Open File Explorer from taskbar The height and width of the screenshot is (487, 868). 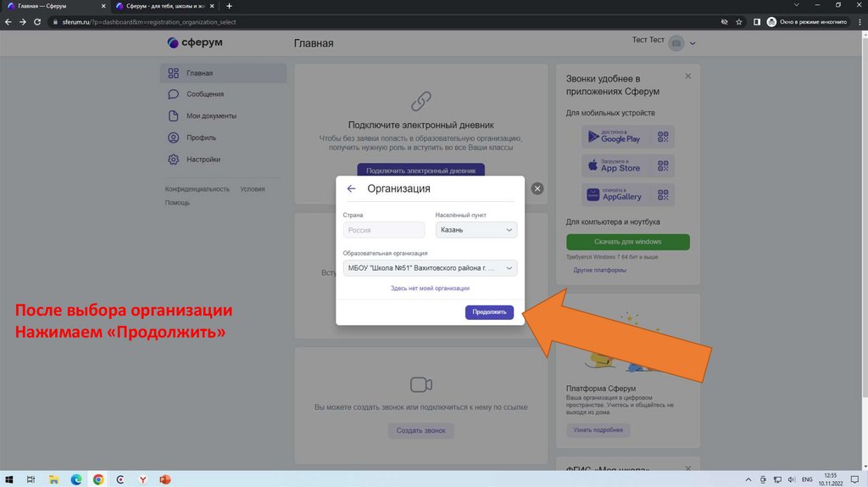[53, 479]
